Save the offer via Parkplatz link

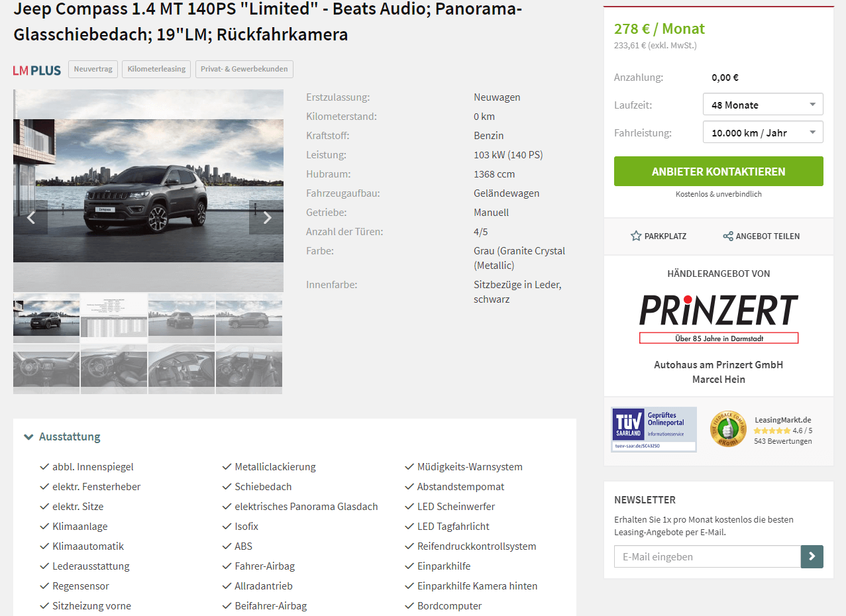(x=659, y=236)
